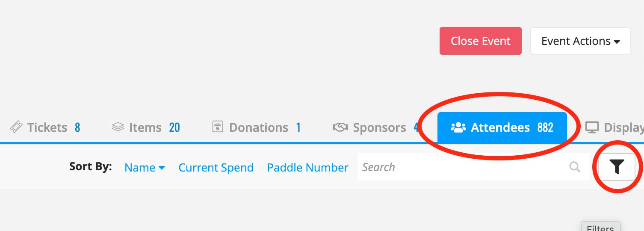Open the Items tab label
The width and height of the screenshot is (644, 231).
145,127
